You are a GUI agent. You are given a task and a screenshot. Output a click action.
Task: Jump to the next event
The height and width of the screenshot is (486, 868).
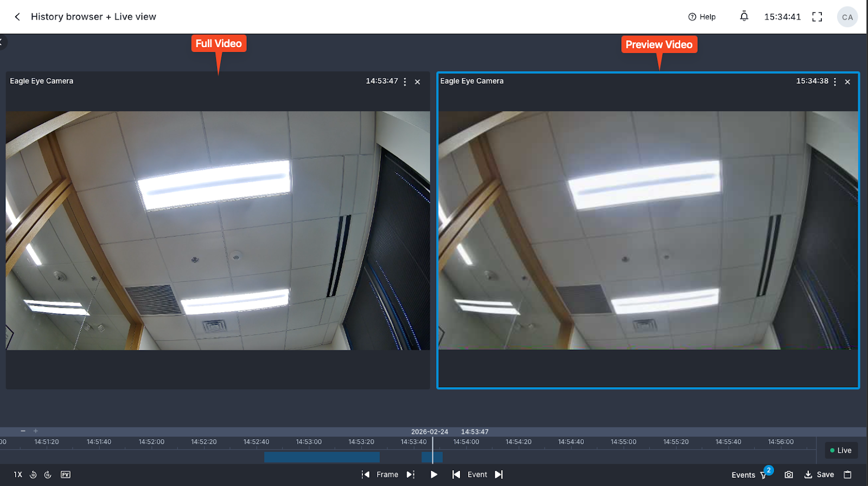click(499, 475)
